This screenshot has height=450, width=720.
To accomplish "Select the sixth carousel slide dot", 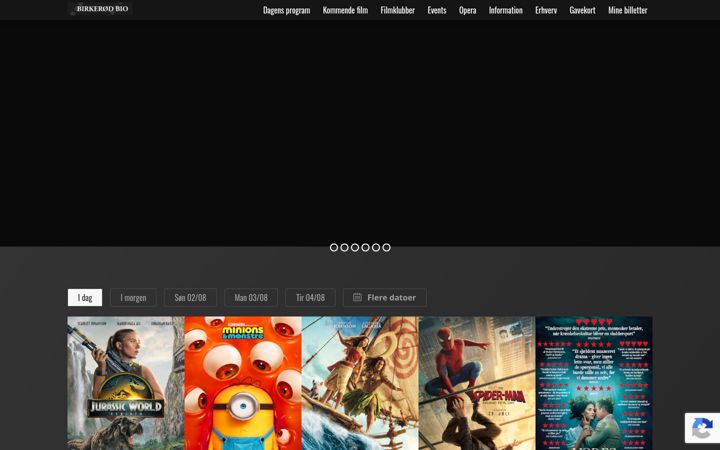I will coord(387,248).
